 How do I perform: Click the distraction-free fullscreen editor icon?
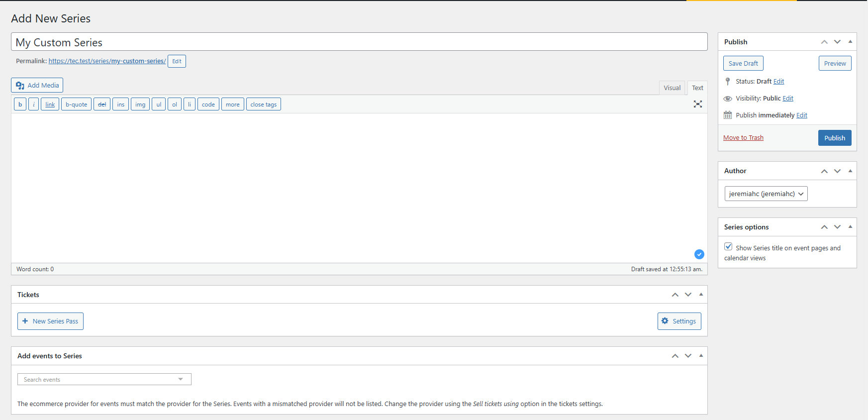click(x=697, y=104)
